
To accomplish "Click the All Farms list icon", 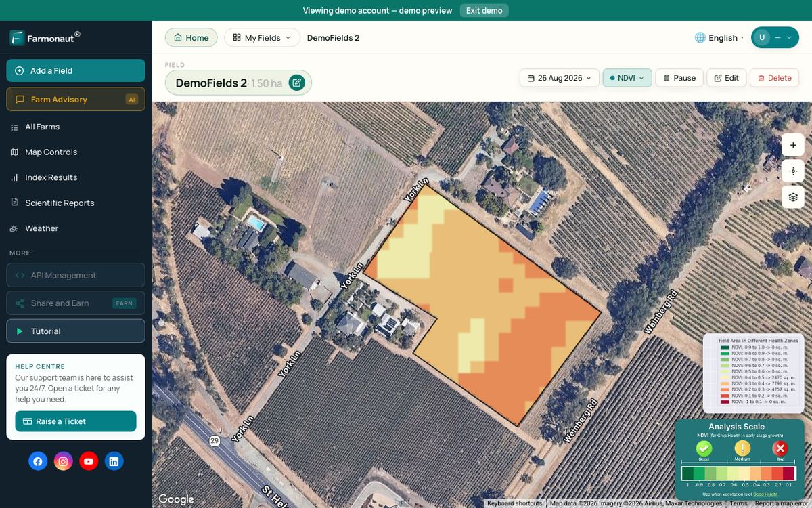I will 14,127.
